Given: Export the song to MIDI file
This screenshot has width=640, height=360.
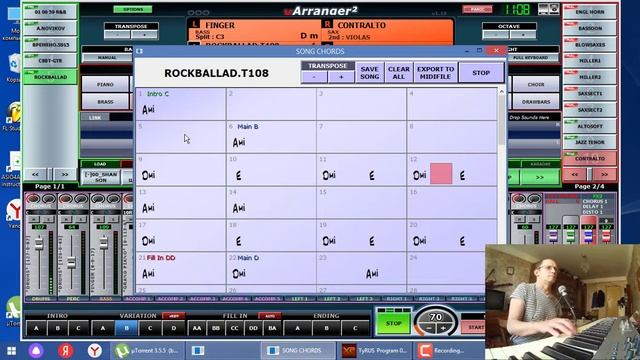Looking at the screenshot, I should click(x=436, y=73).
